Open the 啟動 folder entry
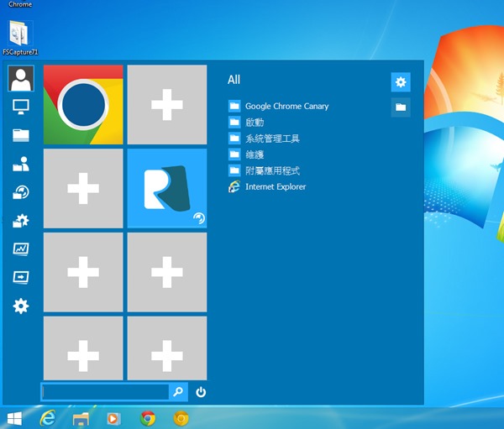Image resolution: width=504 pixels, height=429 pixels. point(255,123)
